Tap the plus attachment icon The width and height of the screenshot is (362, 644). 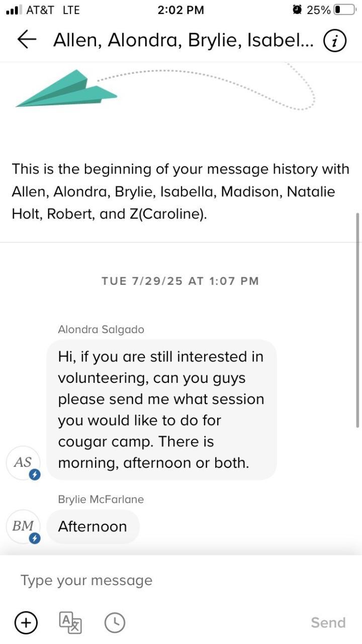tap(26, 622)
